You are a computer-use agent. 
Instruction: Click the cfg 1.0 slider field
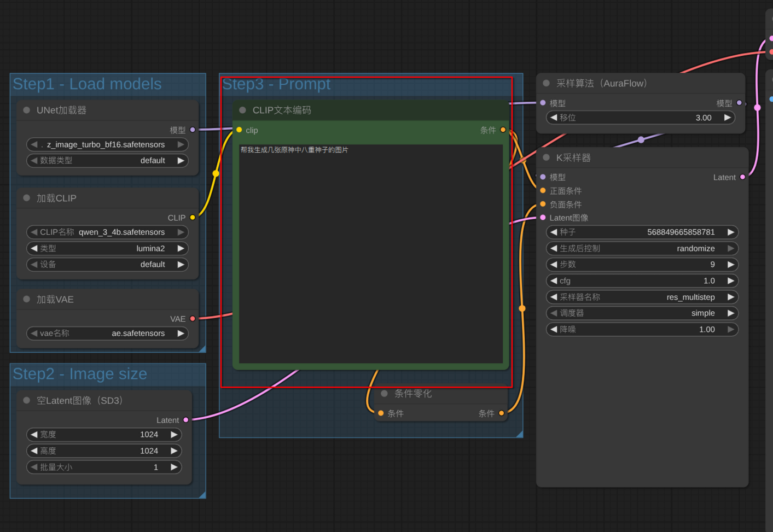pos(642,281)
